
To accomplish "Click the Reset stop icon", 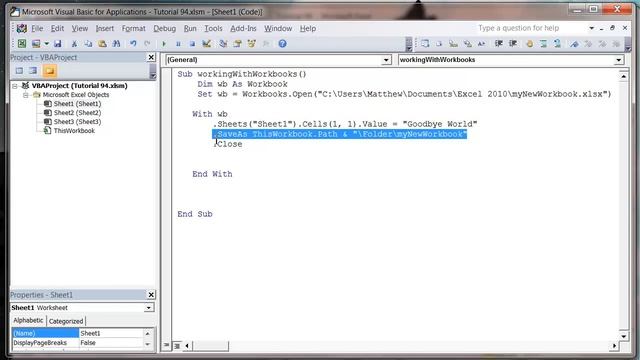I will 192,44.
